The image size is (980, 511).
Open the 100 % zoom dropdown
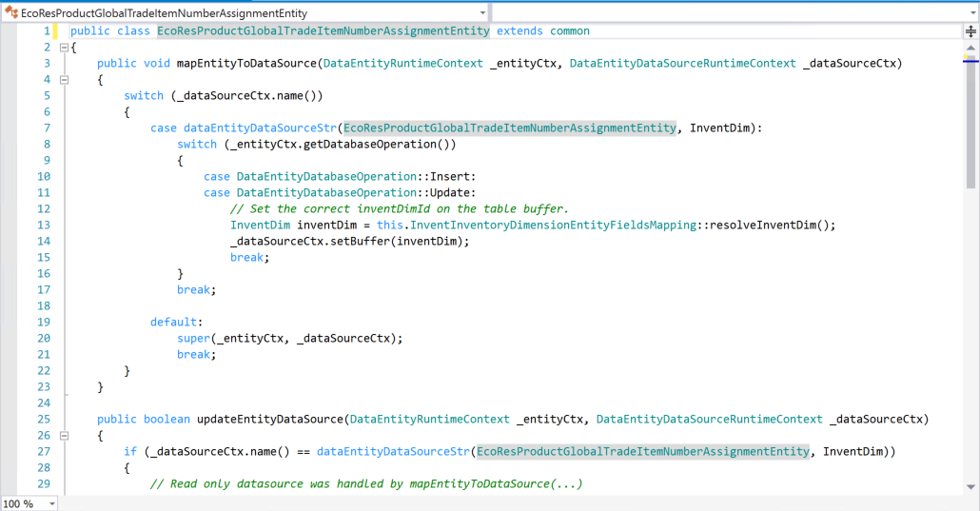pyautogui.click(x=50, y=503)
